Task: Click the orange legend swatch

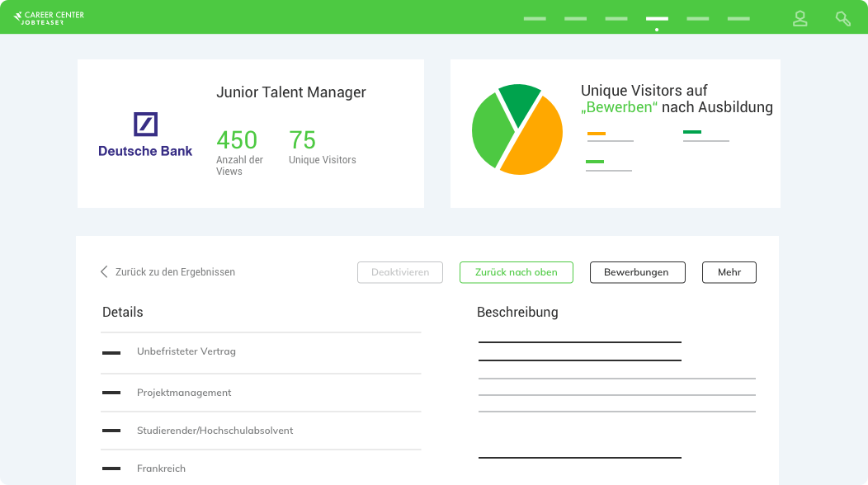Action: click(x=597, y=134)
